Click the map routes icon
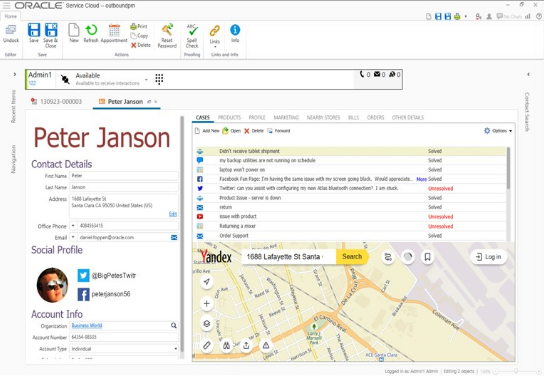 388,257
